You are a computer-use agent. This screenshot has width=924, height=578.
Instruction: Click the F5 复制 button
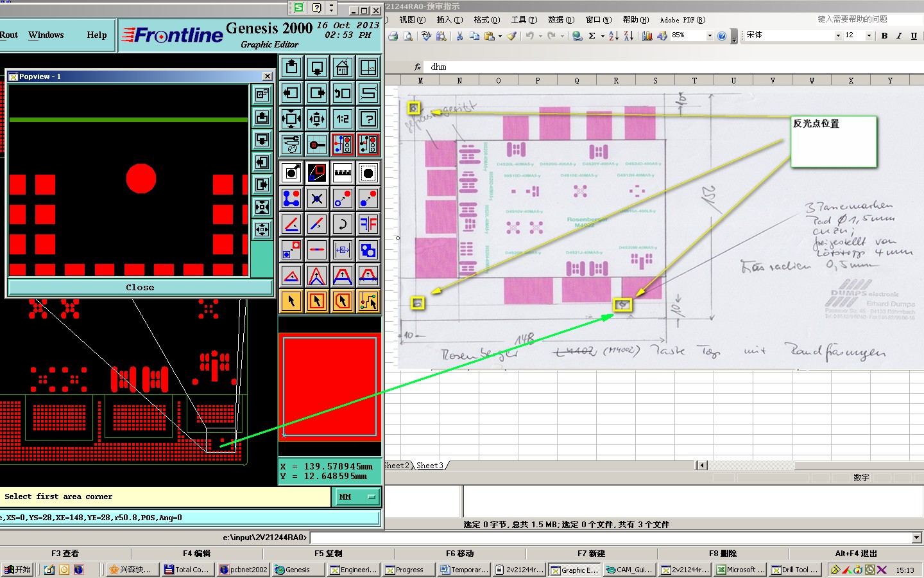pos(329,553)
